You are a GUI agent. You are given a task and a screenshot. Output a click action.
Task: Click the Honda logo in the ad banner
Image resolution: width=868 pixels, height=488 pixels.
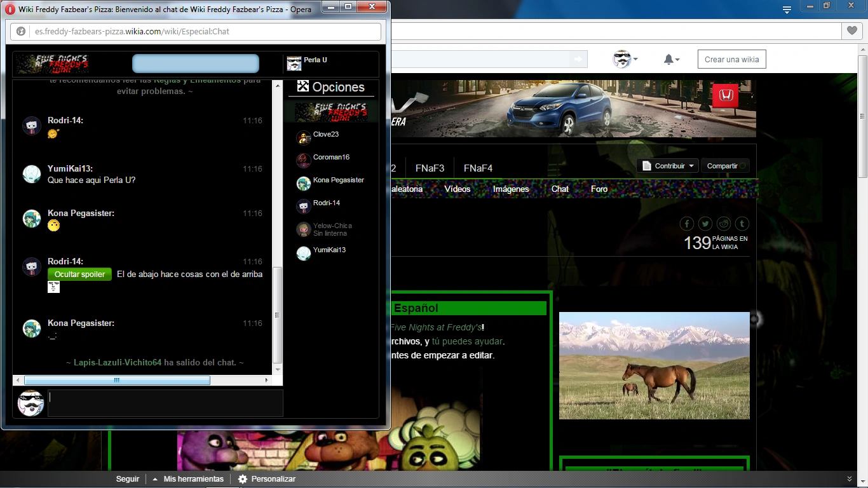[x=725, y=95]
